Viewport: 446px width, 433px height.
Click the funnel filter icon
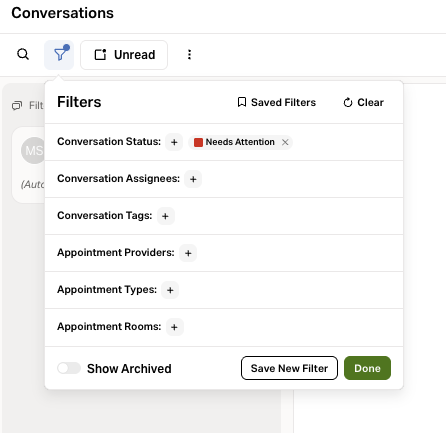click(59, 55)
